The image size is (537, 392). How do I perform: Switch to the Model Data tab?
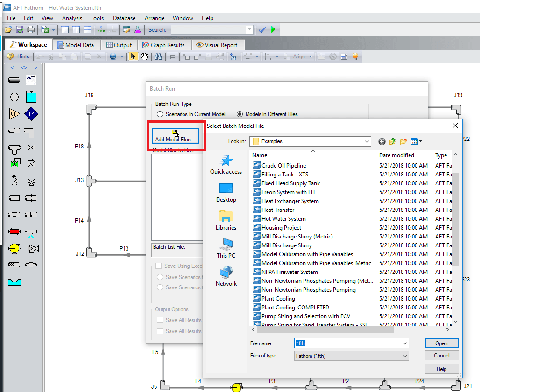click(x=76, y=45)
